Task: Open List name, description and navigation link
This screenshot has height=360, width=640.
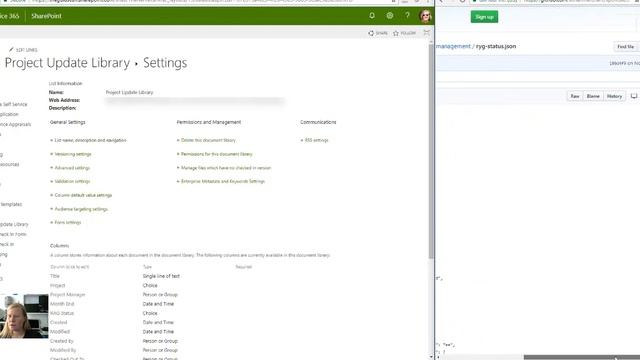Action: point(90,140)
